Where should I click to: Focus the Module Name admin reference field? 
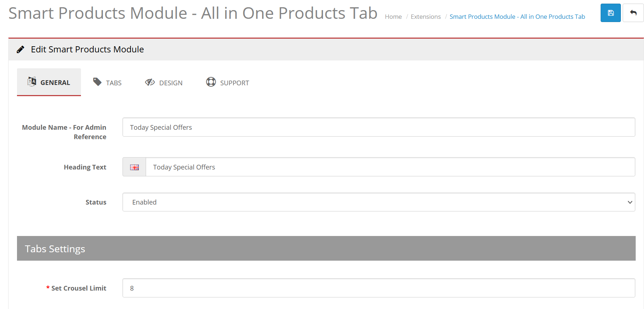coord(378,127)
